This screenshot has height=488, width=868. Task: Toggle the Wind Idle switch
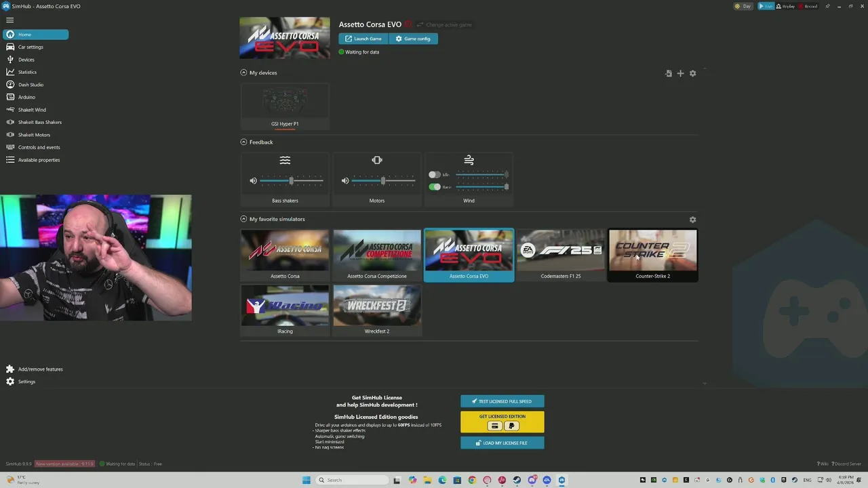[435, 175]
